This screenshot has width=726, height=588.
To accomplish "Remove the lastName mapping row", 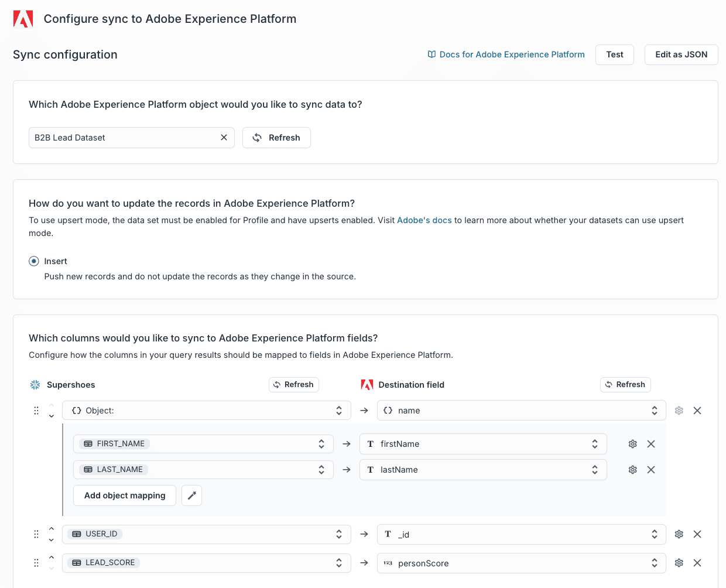I will click(x=650, y=470).
